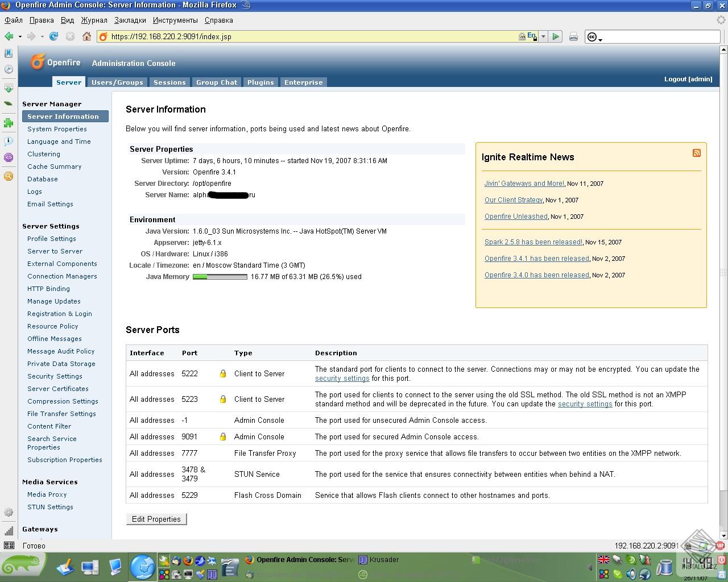Open the Файл menu
728x582 pixels.
click(14, 20)
